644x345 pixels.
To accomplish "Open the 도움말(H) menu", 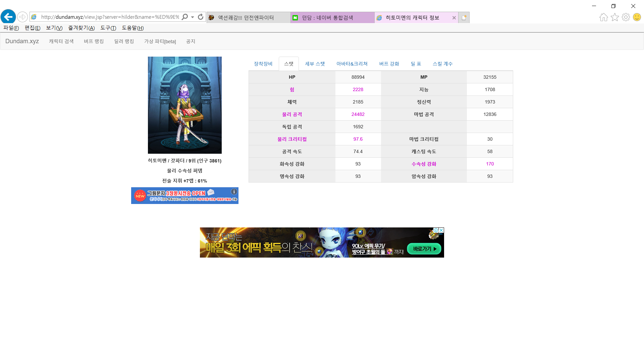I will click(x=133, y=28).
